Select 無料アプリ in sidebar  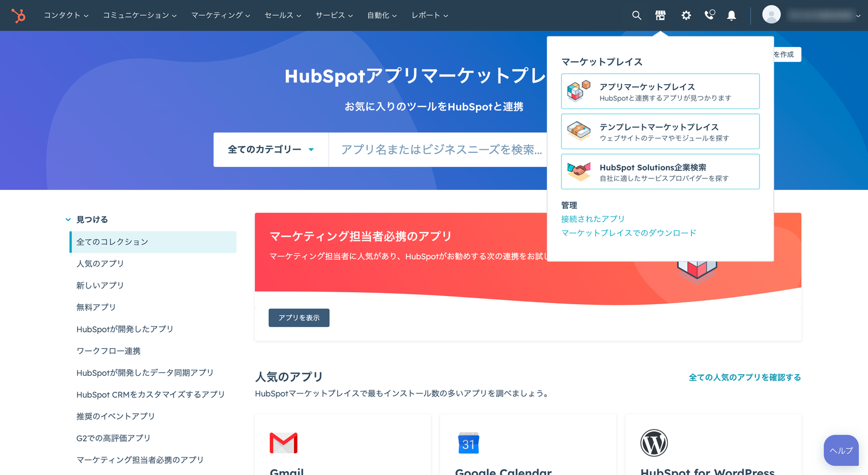pos(96,307)
